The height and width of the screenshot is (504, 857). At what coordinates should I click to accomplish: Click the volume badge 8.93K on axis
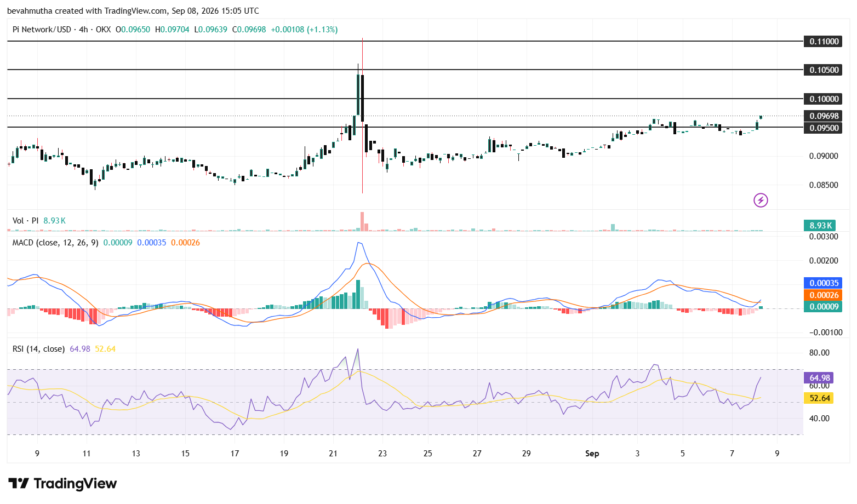[x=820, y=225]
